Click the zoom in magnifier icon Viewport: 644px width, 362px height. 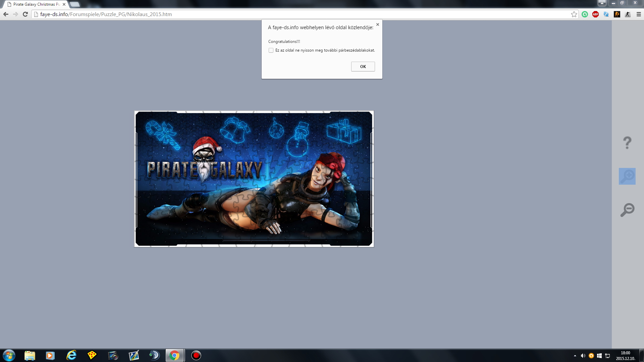tap(627, 176)
